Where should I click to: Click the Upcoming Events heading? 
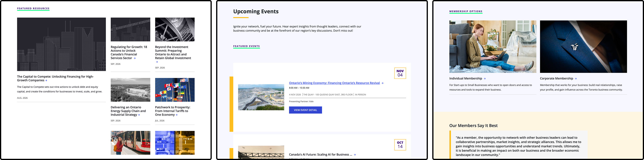(x=256, y=12)
